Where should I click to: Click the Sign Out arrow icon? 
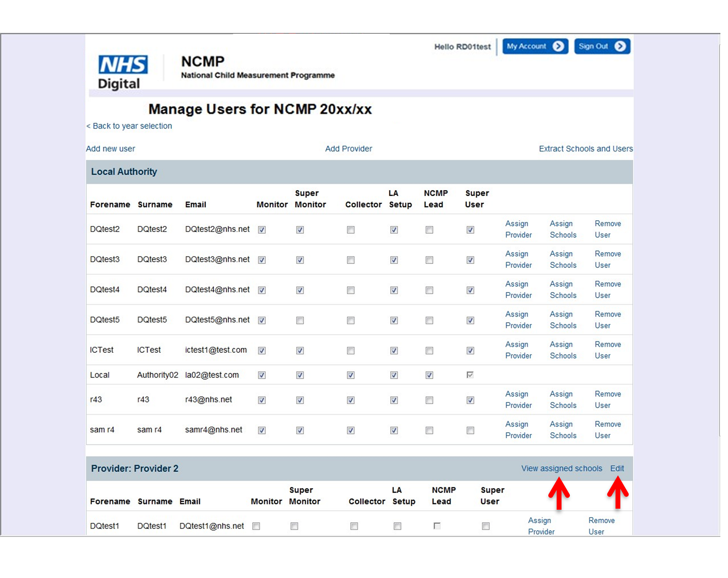(620, 46)
